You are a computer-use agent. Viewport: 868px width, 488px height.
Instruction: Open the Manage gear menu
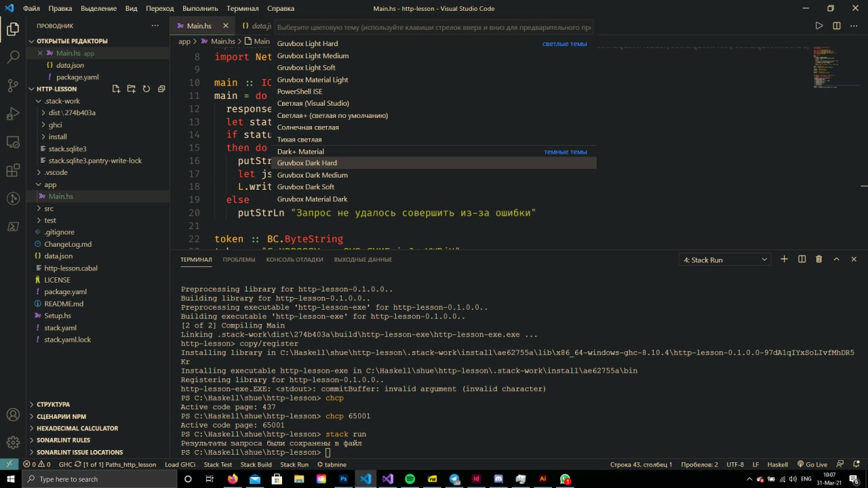[x=13, y=443]
